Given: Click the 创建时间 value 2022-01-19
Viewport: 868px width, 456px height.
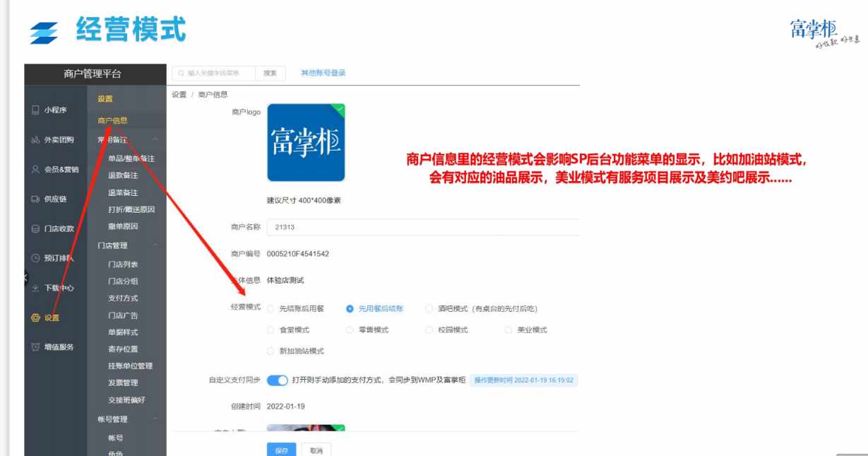Looking at the screenshot, I should [x=286, y=407].
